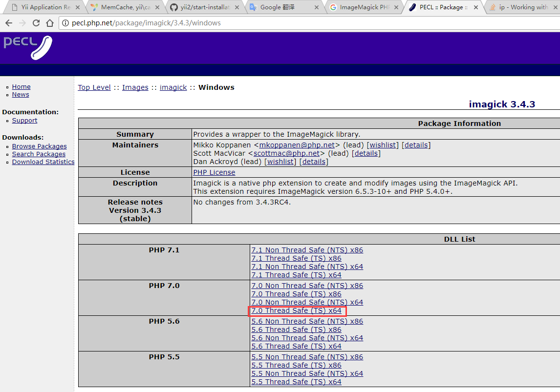Viewport: 560px width, 392px height.
Task: Download 7.0 Non Thread Safe (NTS) x86
Action: tap(307, 286)
